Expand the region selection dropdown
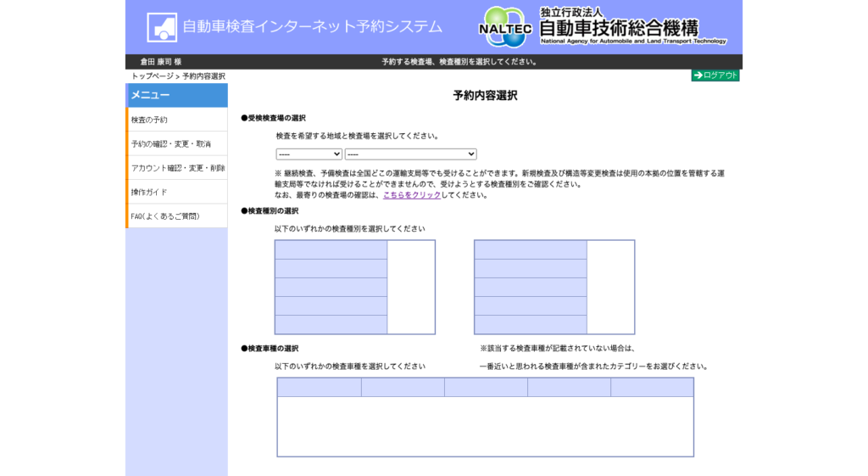868x476 pixels. 309,154
